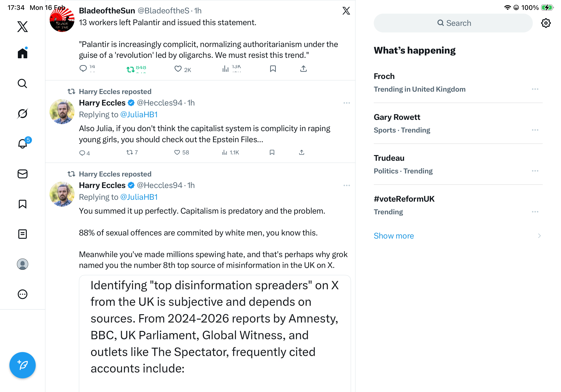
Task: Share the Palantir statement post
Action: [x=303, y=69]
